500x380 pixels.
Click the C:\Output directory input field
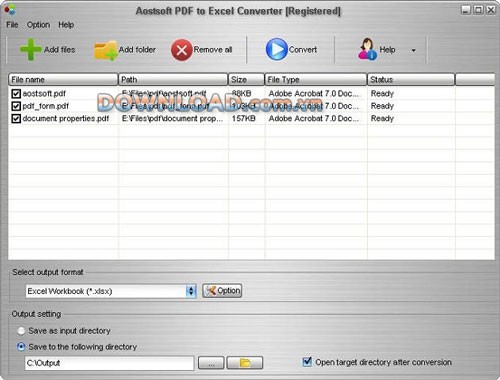coord(109,363)
